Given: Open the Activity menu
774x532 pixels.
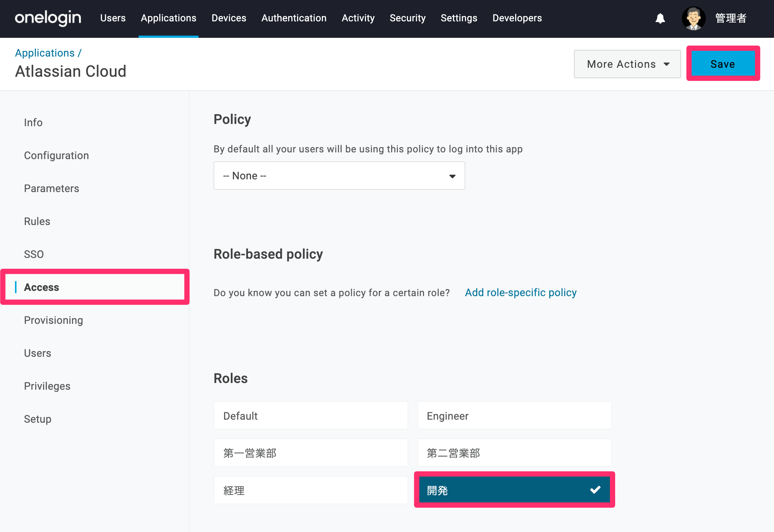Looking at the screenshot, I should tap(358, 18).
